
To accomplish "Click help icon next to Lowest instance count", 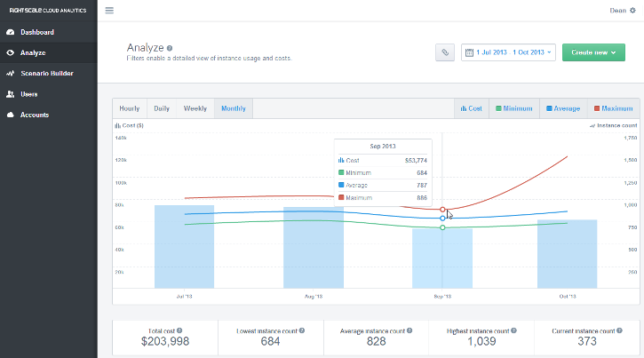I will click(x=302, y=330).
